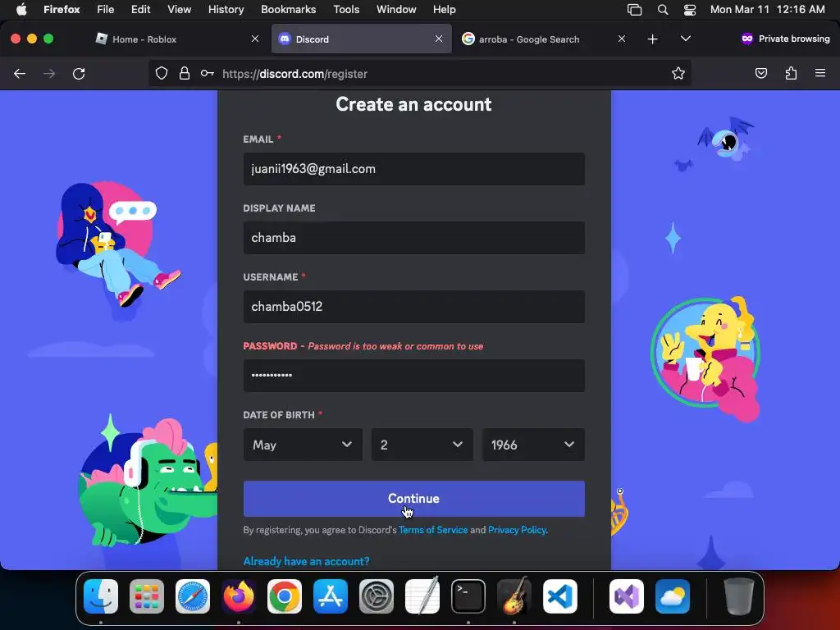Open the birth day dropdown showing 2
Image resolution: width=840 pixels, height=630 pixels.
(x=422, y=445)
